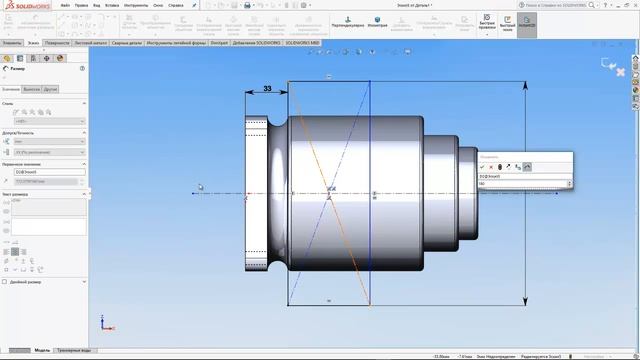Open the Вид menu
This screenshot has height=360, width=640.
coord(96,5)
